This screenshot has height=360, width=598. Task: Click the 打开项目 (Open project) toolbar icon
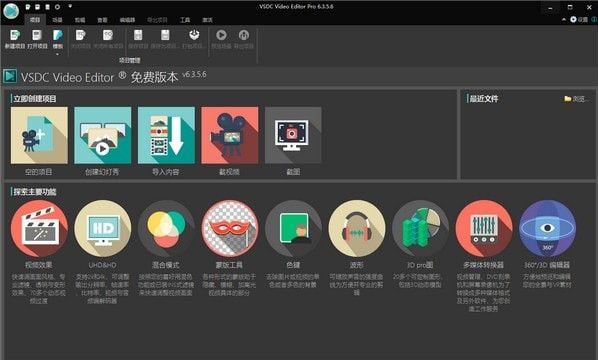(x=37, y=35)
